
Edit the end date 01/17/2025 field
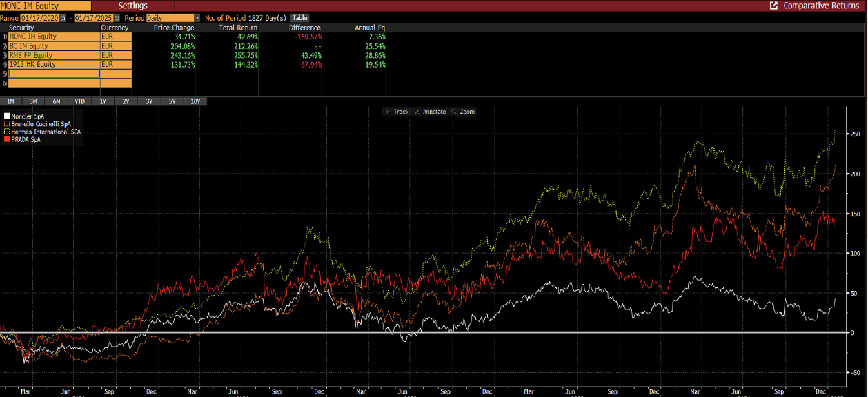(94, 17)
